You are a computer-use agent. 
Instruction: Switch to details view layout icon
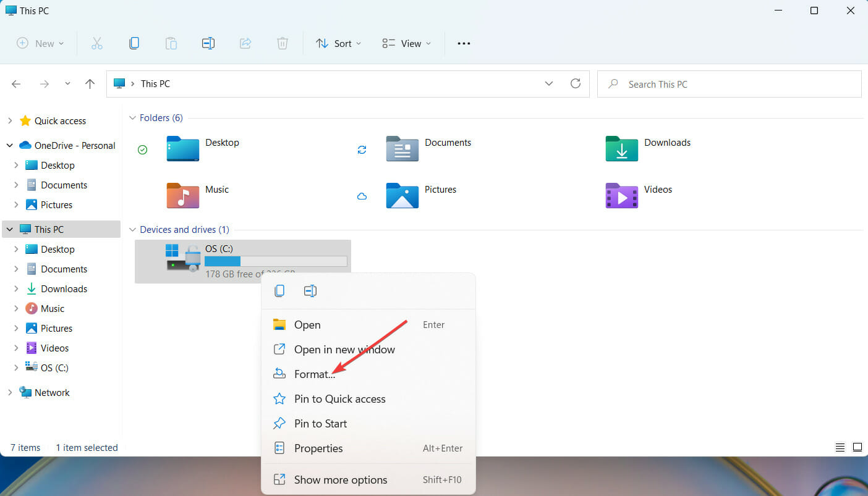click(x=840, y=447)
